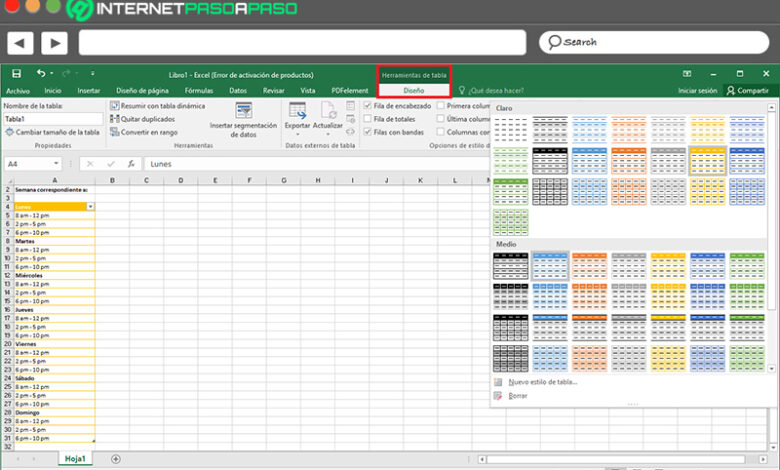
Task: Click the Exportar icon
Action: point(297,110)
